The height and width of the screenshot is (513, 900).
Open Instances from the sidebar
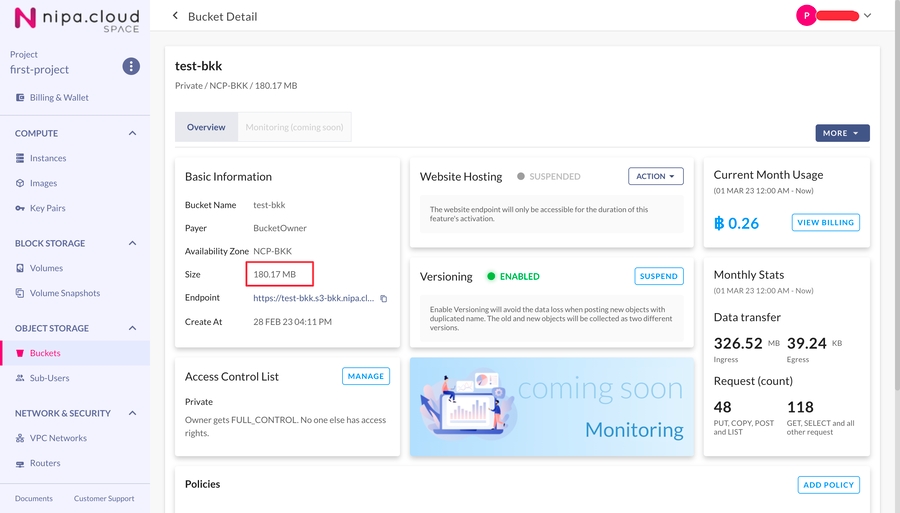coord(47,158)
